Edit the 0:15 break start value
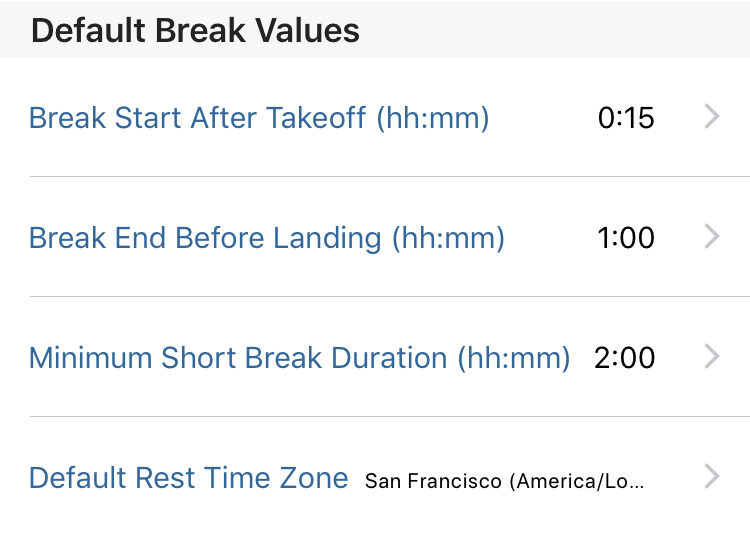This screenshot has width=750, height=536. click(x=626, y=118)
